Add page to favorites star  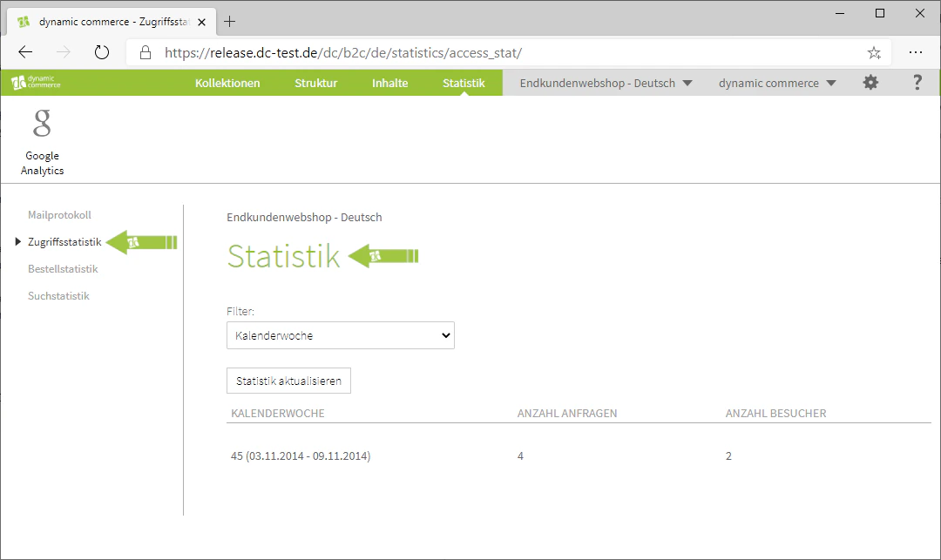click(874, 53)
